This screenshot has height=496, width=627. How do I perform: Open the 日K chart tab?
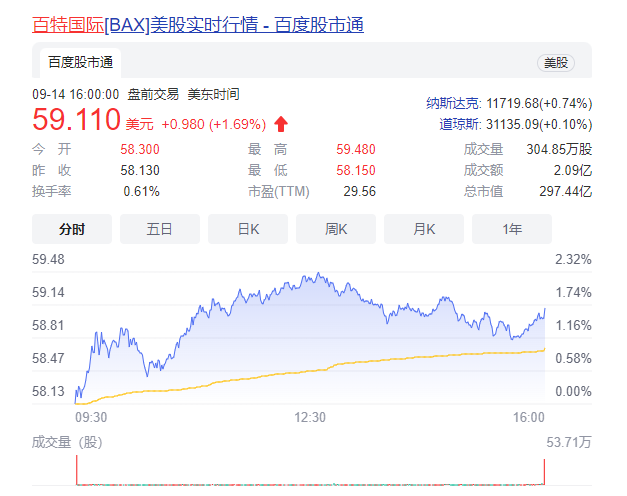248,229
